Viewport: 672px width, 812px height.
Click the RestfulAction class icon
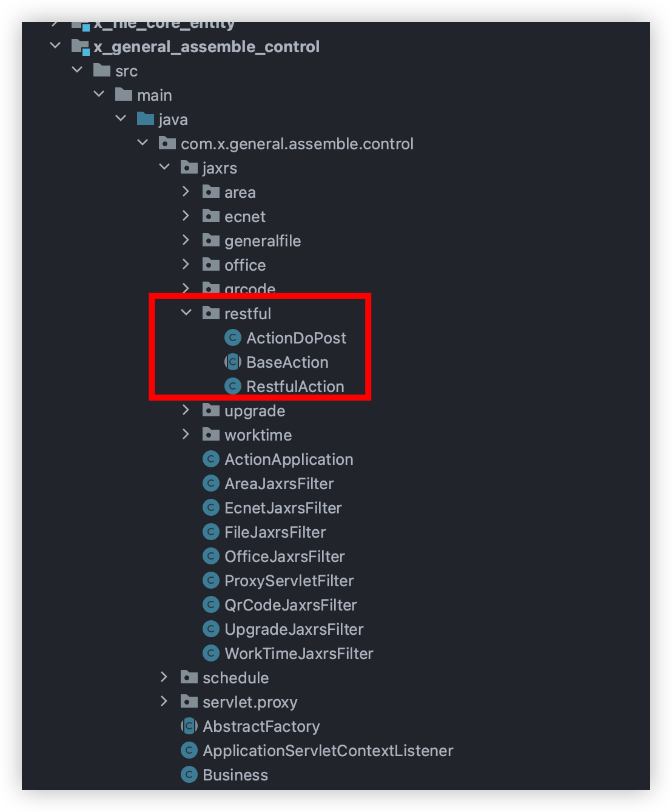click(x=233, y=387)
